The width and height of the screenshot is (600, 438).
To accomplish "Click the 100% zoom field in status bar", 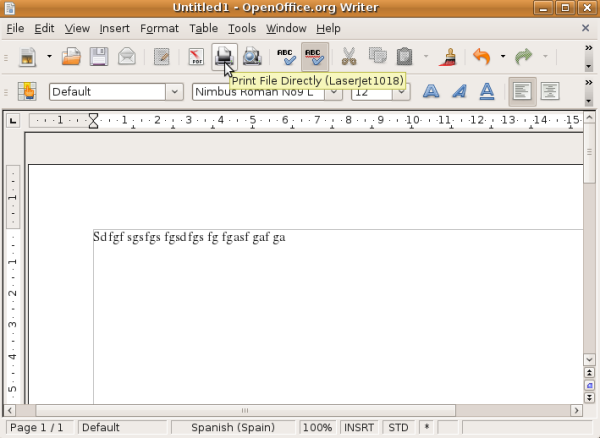I will click(317, 428).
